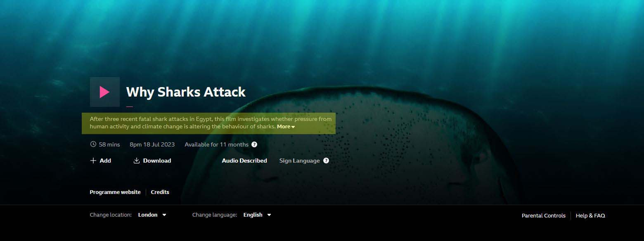Switch to the Sign Language version
Image resolution: width=644 pixels, height=241 pixels.
pos(299,161)
